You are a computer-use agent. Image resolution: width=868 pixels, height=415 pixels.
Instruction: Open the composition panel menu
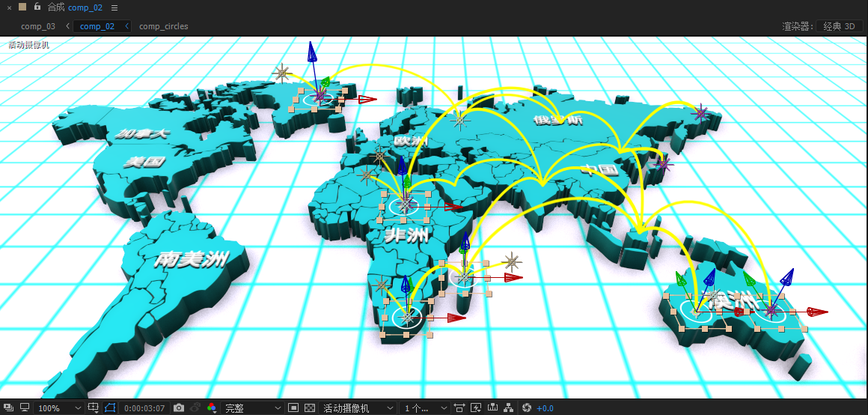point(114,7)
